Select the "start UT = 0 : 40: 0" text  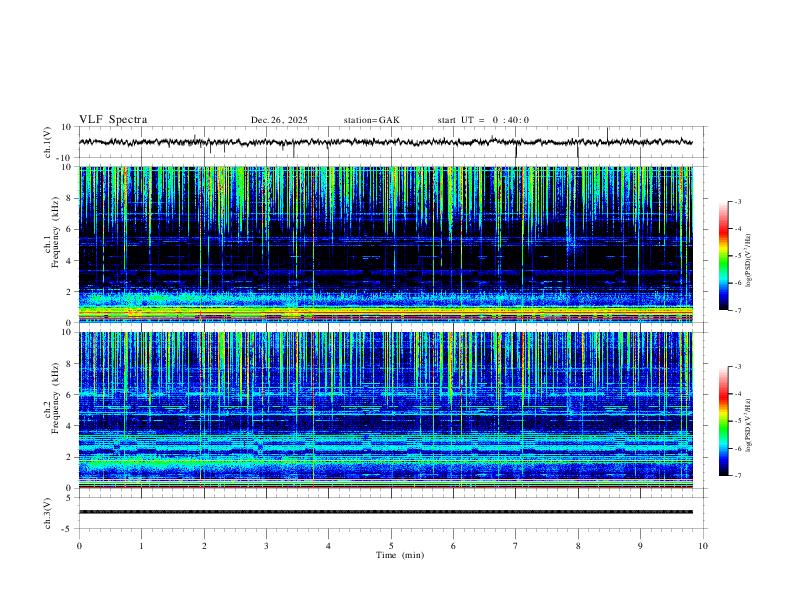click(x=483, y=120)
